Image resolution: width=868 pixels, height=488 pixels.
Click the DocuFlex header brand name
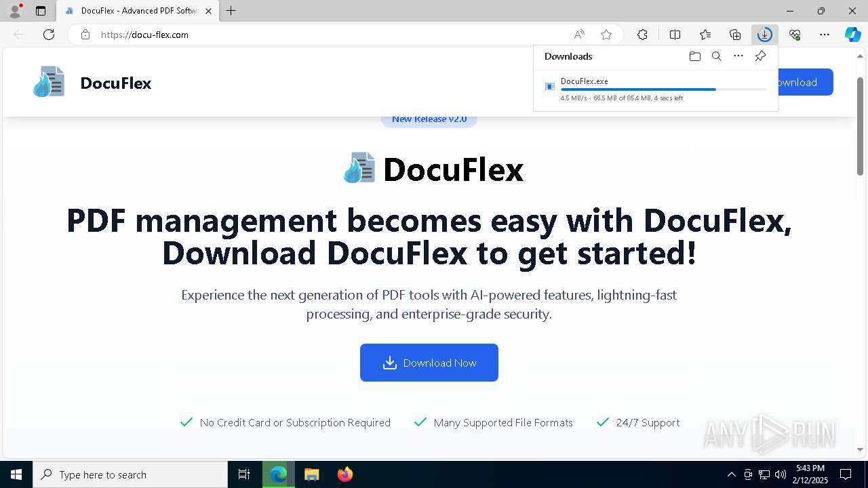click(x=116, y=83)
